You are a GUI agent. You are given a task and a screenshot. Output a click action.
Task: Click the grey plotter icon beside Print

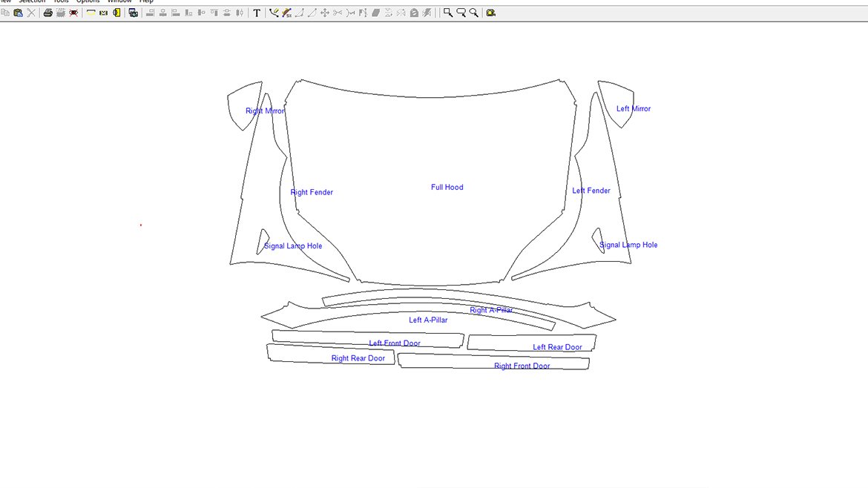click(61, 13)
